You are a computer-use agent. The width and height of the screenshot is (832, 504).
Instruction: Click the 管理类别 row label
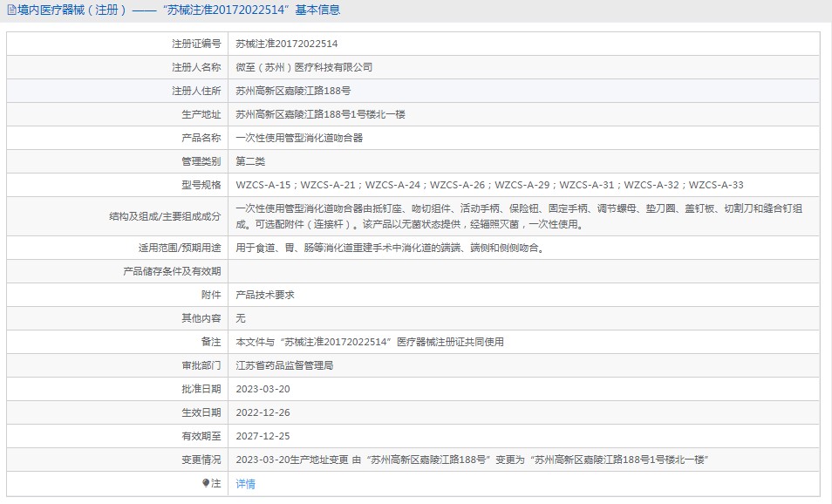coord(201,161)
